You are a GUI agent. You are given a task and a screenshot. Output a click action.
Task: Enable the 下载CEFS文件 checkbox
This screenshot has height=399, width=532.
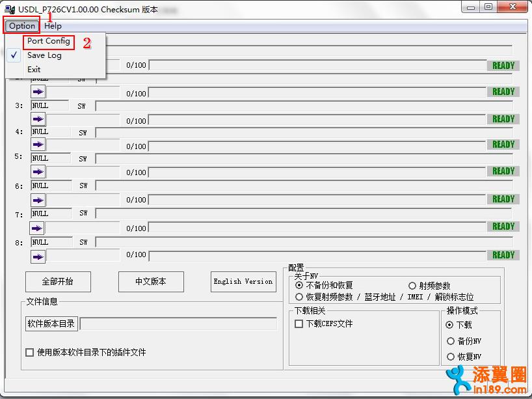pos(299,323)
